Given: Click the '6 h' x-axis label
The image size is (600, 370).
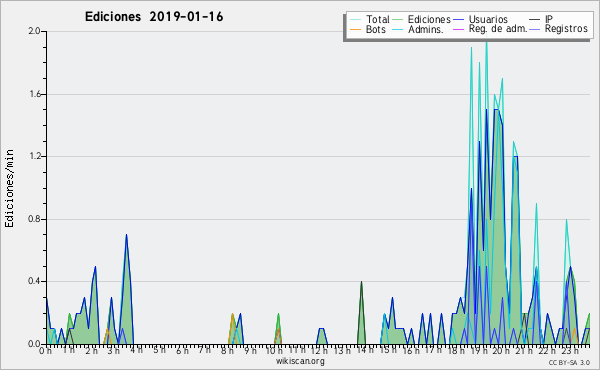Looking at the screenshot, I should [182, 351].
